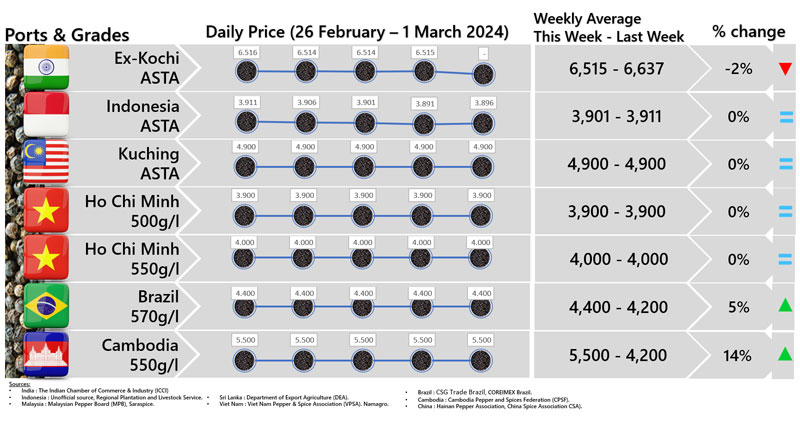Image resolution: width=800 pixels, height=423 pixels.
Task: Click the blue equals sign for Kuching
Action: [785, 164]
